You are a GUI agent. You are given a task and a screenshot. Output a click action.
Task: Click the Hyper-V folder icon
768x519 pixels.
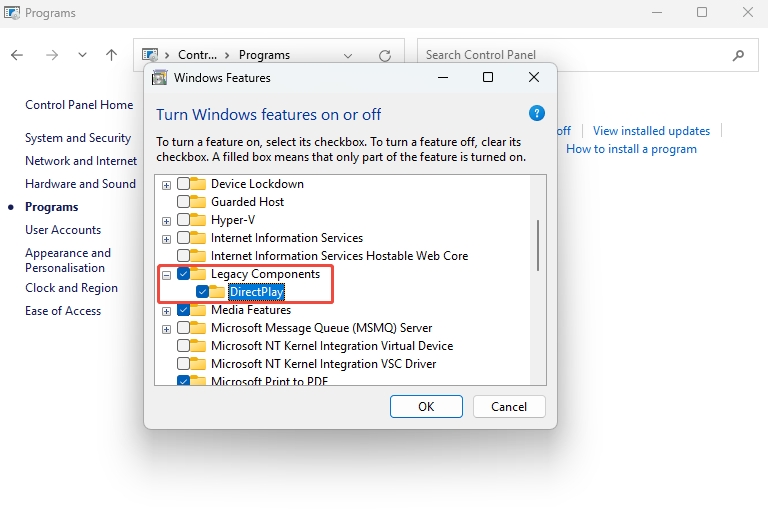198,220
